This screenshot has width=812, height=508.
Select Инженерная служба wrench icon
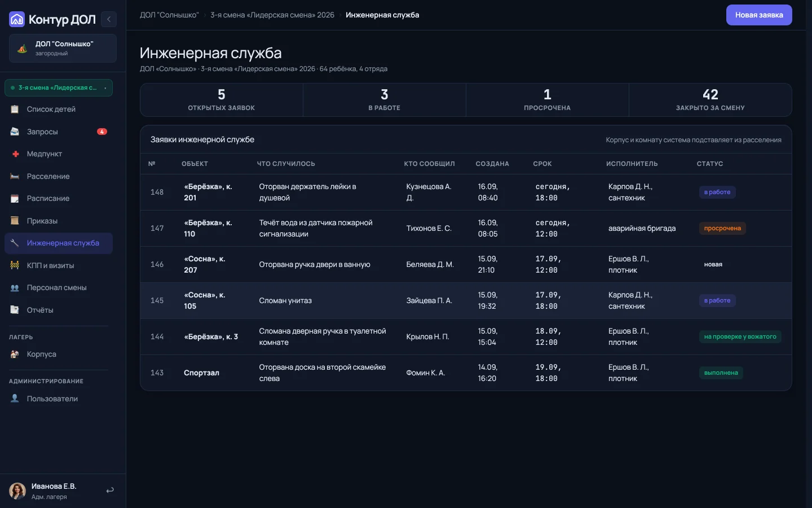[x=15, y=243]
